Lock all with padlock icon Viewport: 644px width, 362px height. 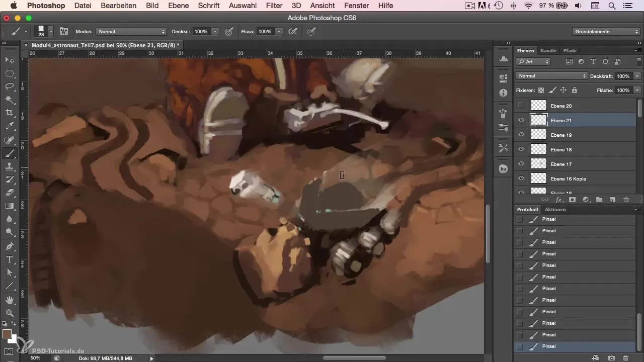(574, 90)
